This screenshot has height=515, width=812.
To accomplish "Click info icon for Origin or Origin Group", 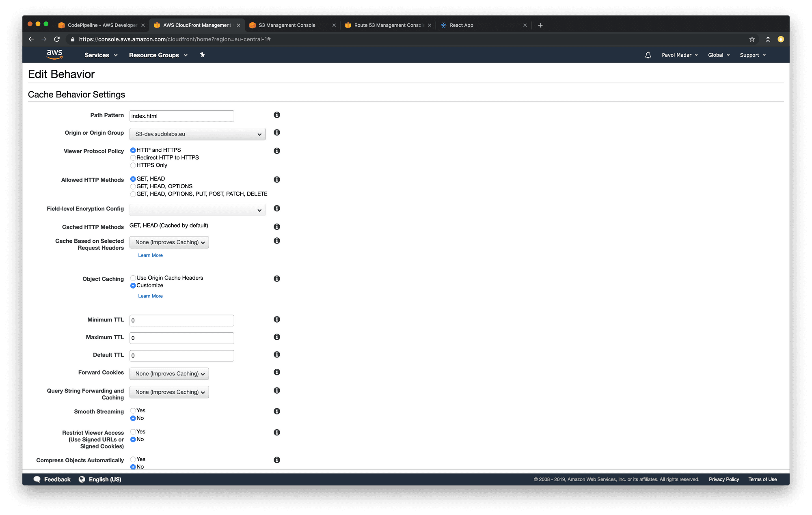I will pos(277,132).
